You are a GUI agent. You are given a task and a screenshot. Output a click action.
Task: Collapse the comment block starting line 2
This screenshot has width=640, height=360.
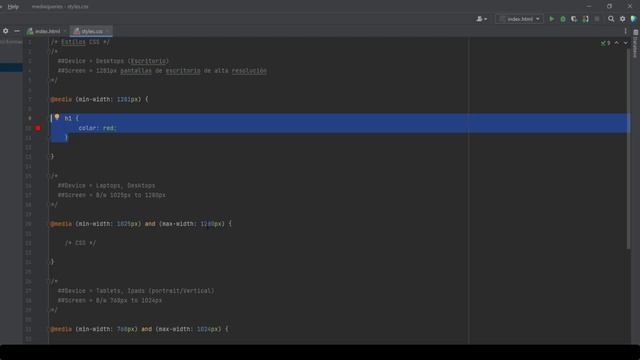pyautogui.click(x=50, y=51)
